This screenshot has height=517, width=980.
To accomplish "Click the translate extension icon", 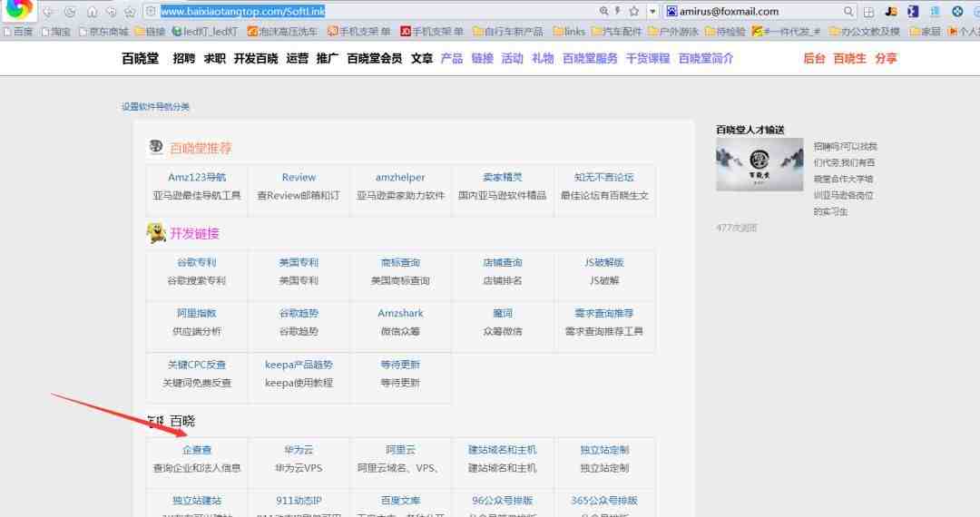I will point(935,11).
